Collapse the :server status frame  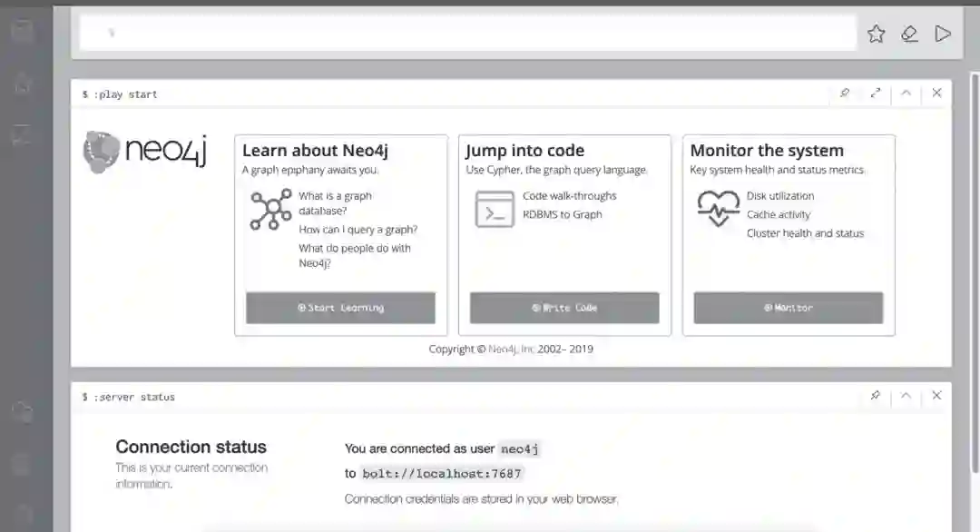click(906, 396)
